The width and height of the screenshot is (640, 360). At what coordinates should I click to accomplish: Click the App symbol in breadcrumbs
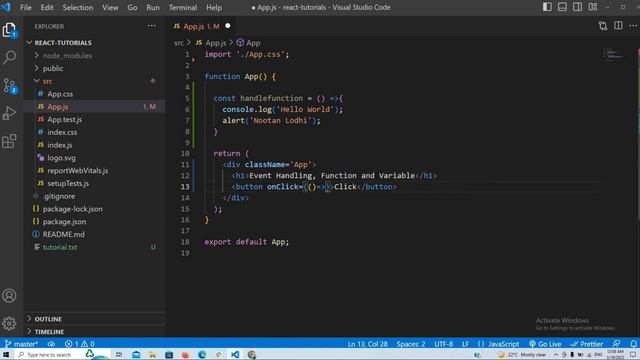coord(248,42)
